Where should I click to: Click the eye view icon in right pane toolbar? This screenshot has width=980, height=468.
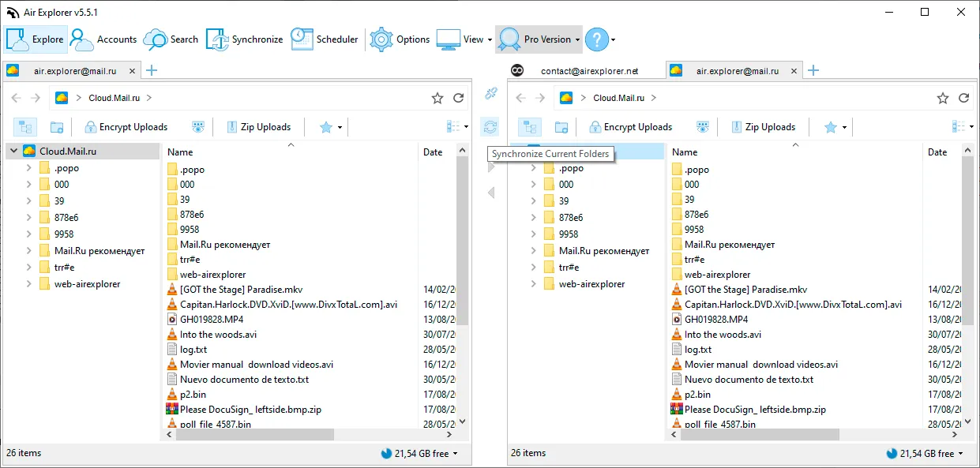pos(703,127)
